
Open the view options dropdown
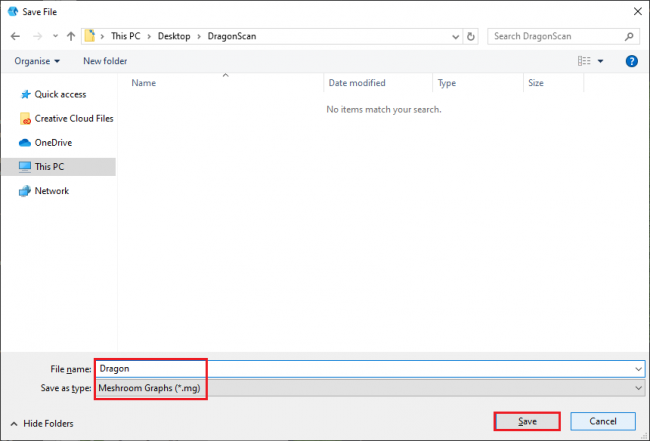602,61
